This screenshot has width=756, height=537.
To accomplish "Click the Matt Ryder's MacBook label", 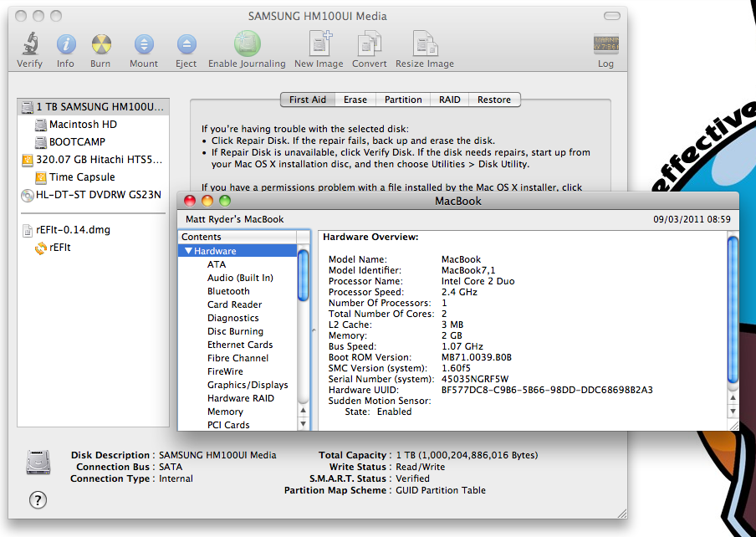I will pos(235,219).
